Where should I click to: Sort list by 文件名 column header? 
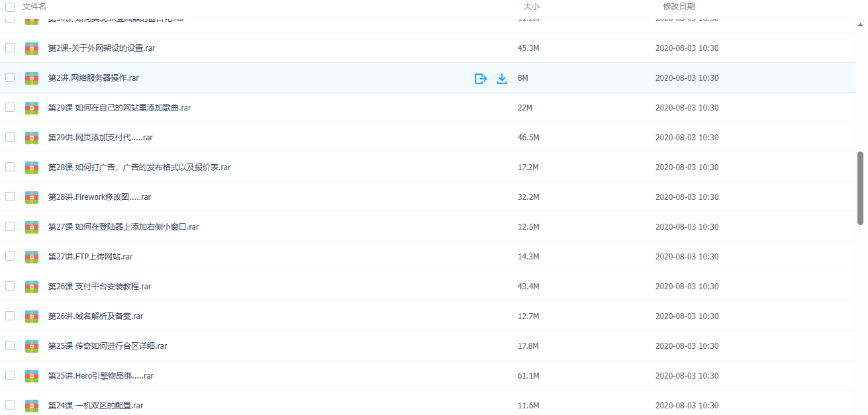[x=34, y=7]
